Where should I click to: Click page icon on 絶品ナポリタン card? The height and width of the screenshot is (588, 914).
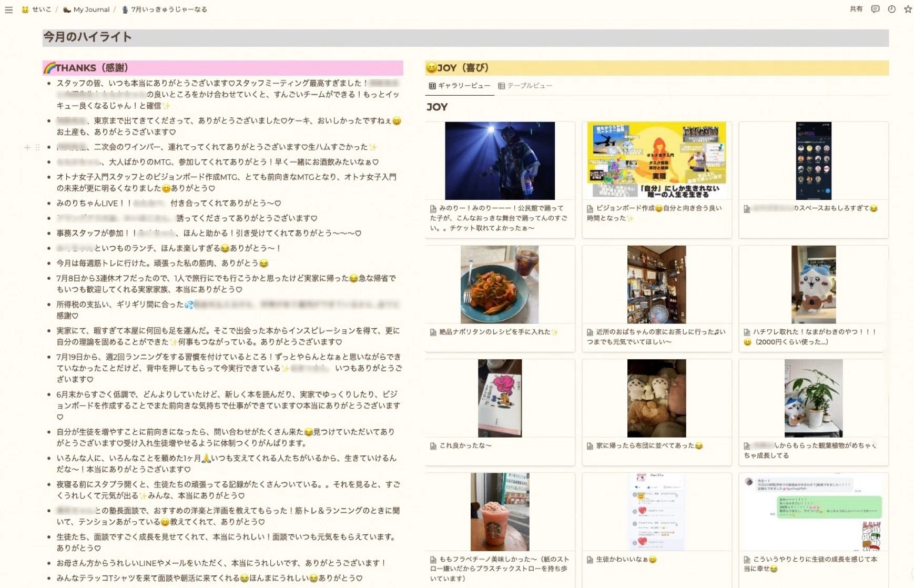433,332
